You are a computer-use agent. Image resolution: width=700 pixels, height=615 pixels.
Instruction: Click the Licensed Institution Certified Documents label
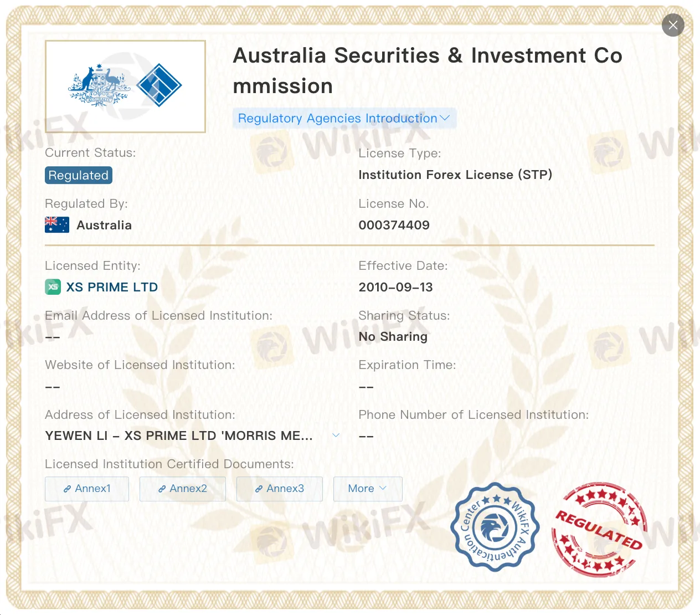click(169, 464)
